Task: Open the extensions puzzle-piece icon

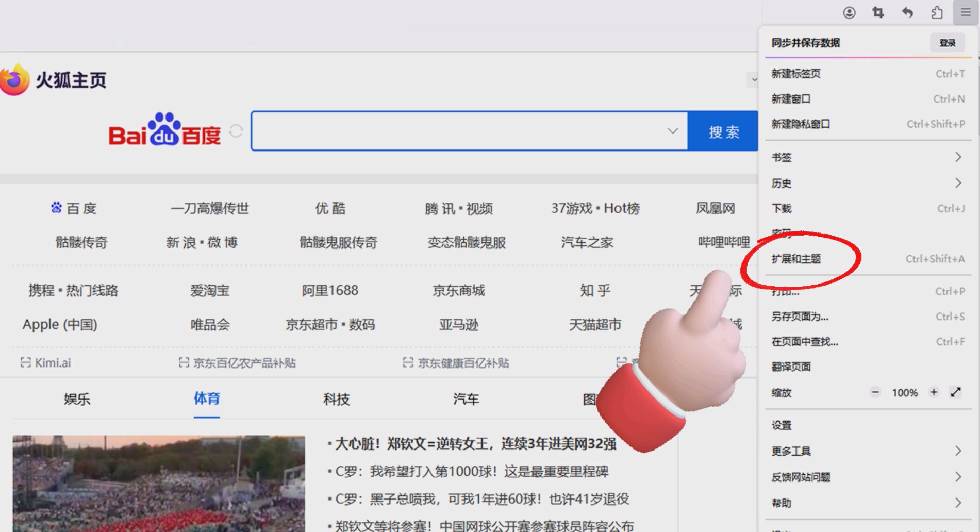Action: click(x=937, y=12)
